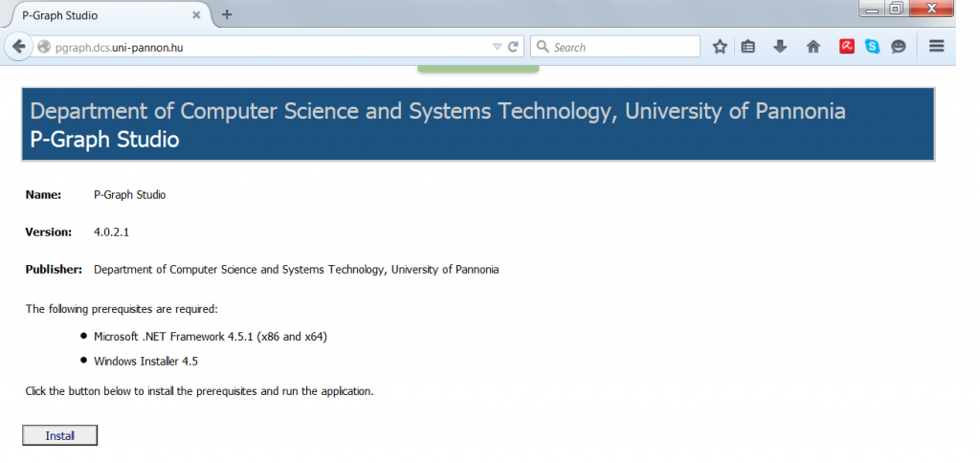Click the site identity globe icon
This screenshot has height=463, width=980.
coord(43,47)
